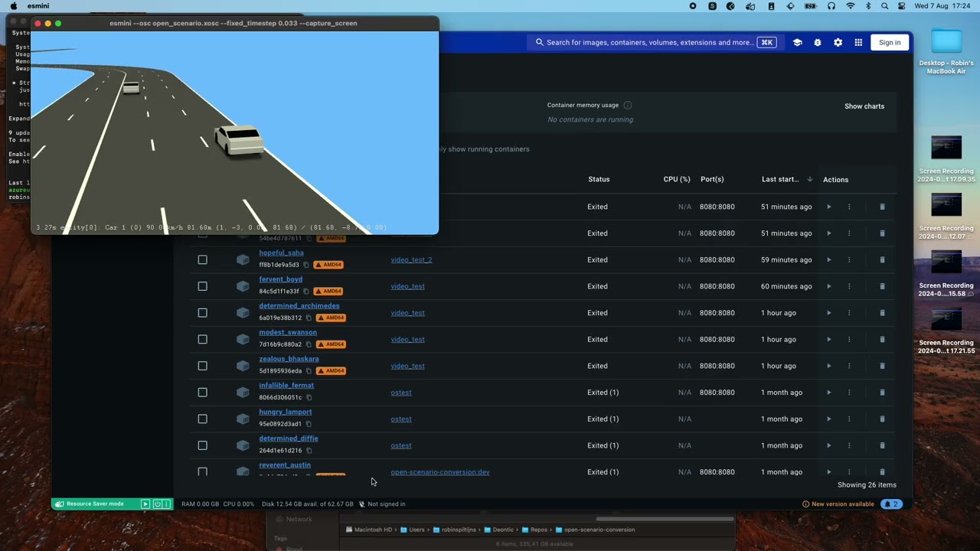
Task: Open more actions for fervent_boyd
Action: (849, 286)
